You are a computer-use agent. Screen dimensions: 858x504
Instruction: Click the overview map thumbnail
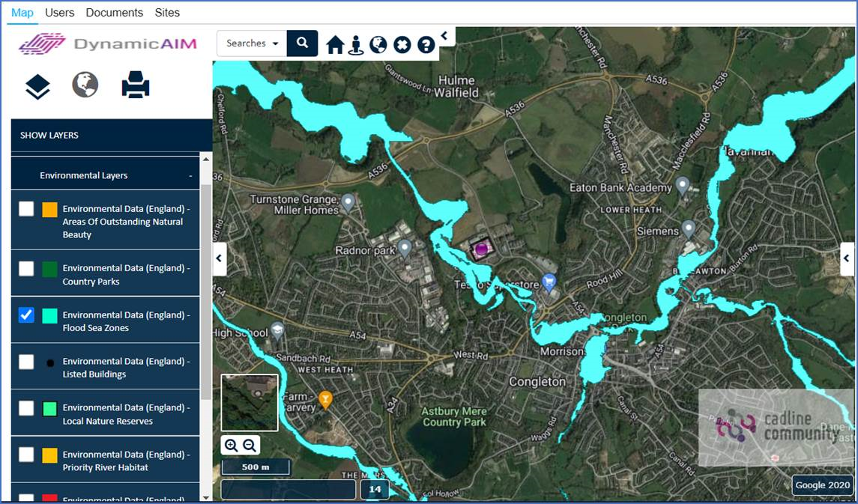coord(250,403)
